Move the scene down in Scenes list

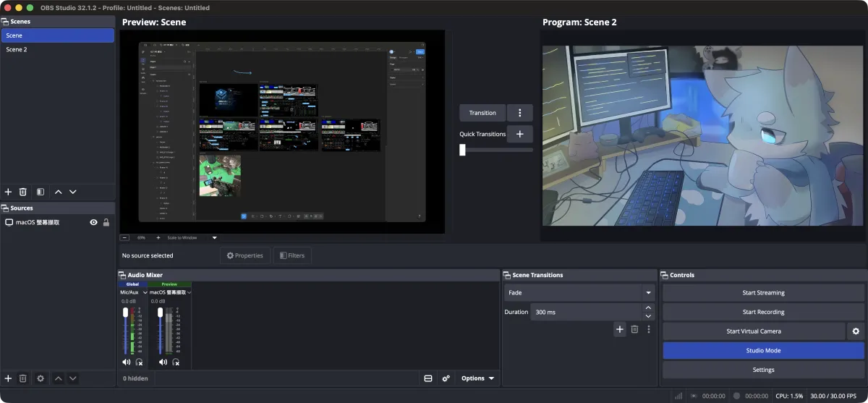[x=72, y=192]
